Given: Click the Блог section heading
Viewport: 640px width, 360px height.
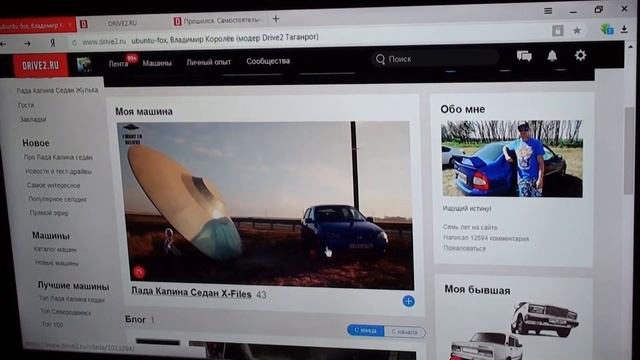Looking at the screenshot, I should coord(135,319).
